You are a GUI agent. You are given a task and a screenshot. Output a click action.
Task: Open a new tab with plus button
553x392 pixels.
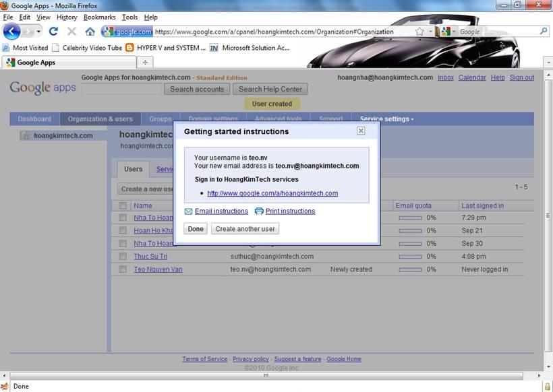(145, 63)
